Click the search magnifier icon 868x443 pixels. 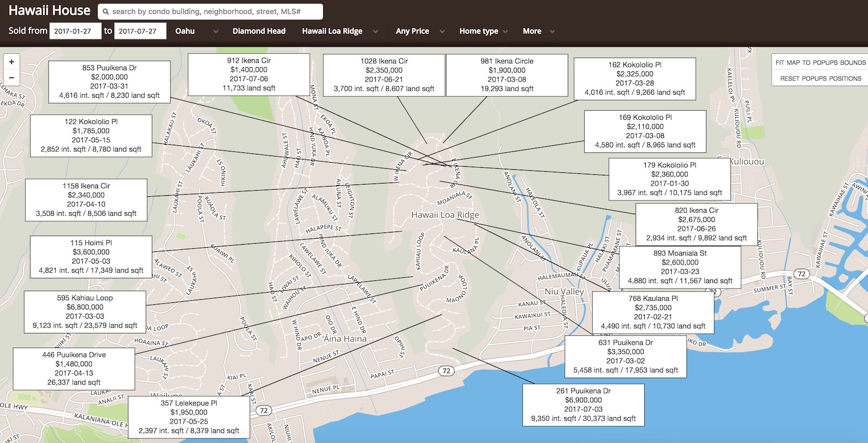click(106, 12)
